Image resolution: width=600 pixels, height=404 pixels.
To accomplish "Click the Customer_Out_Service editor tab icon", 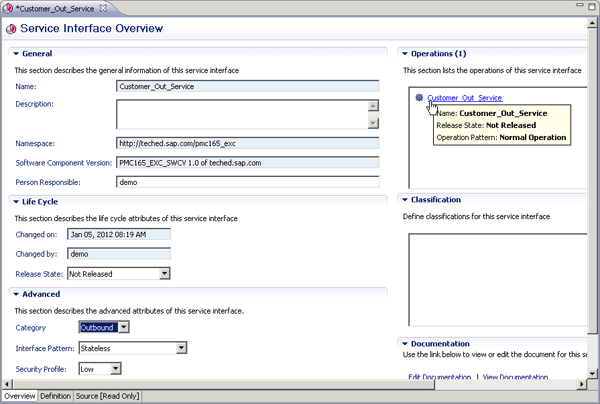I will (x=8, y=8).
